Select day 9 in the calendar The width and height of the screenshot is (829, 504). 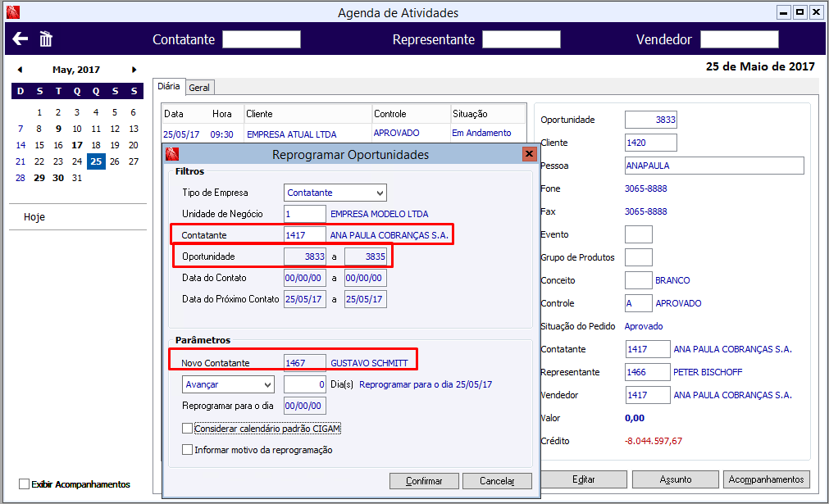pyautogui.click(x=58, y=129)
